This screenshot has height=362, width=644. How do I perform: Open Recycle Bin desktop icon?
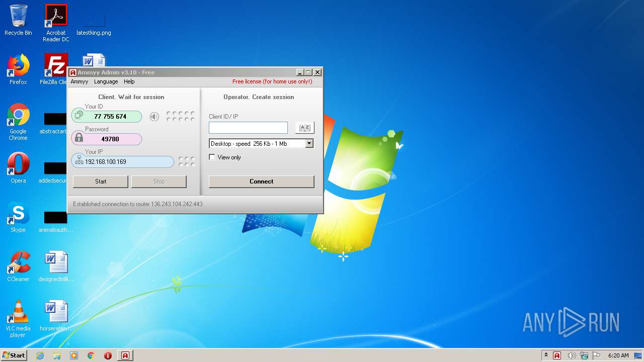pyautogui.click(x=18, y=20)
